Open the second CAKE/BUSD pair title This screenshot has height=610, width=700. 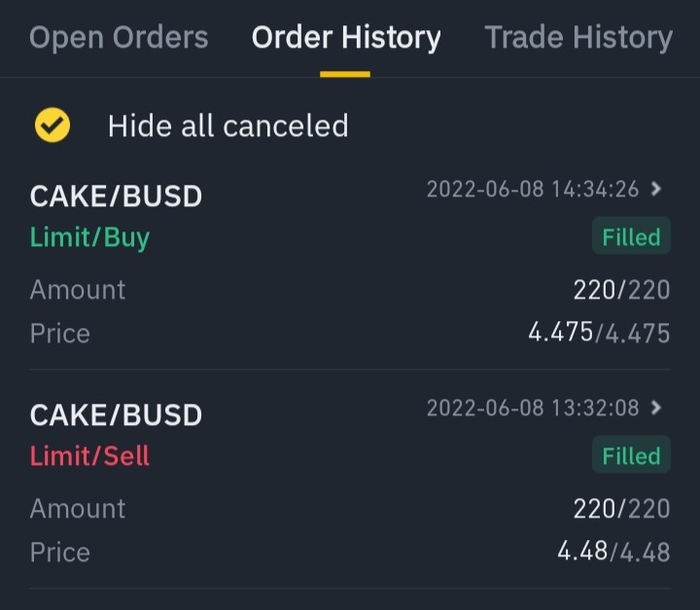click(x=116, y=414)
